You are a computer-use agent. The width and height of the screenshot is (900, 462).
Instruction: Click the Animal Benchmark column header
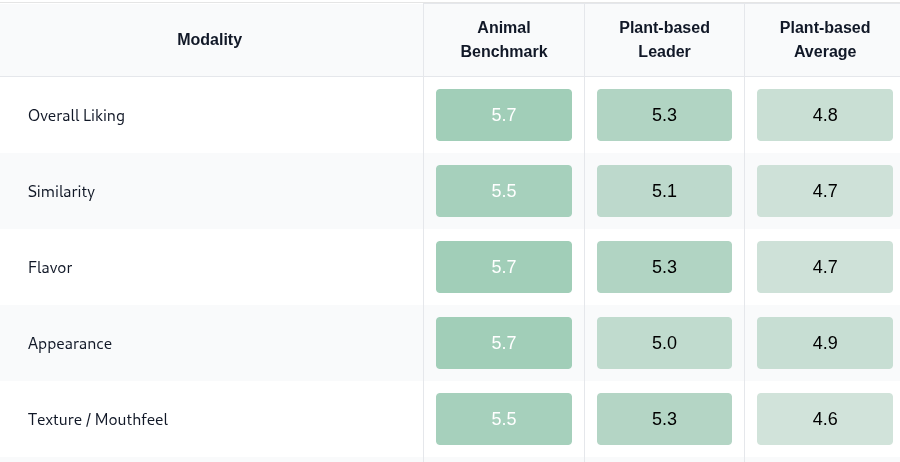(x=504, y=40)
